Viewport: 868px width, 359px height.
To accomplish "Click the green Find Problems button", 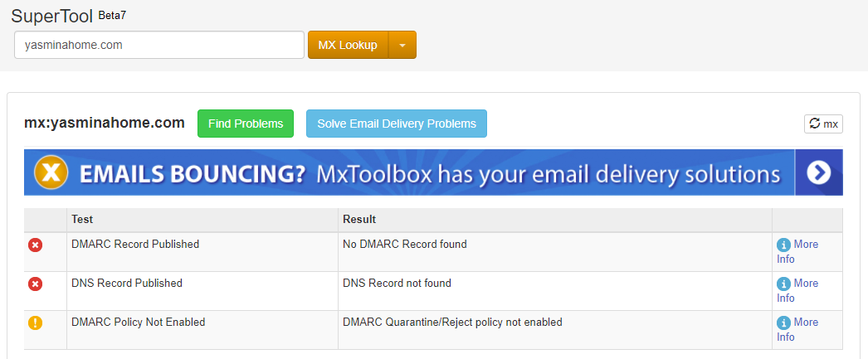I will (x=246, y=124).
